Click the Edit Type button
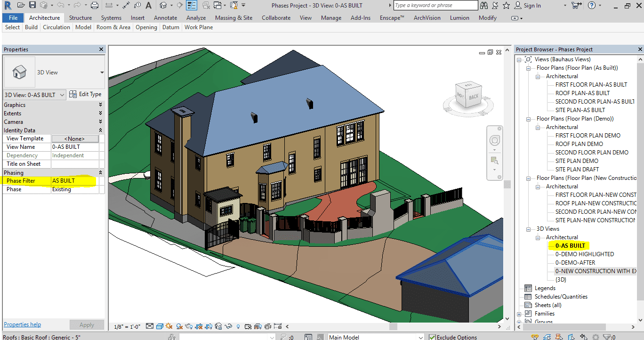This screenshot has width=644, height=340. 86,94
